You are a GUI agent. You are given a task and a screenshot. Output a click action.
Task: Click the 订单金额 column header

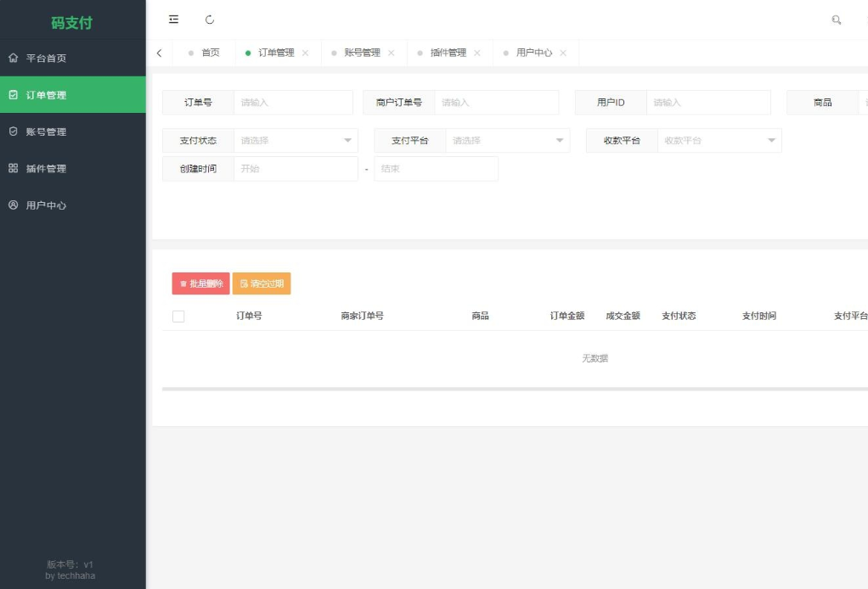pyautogui.click(x=566, y=316)
